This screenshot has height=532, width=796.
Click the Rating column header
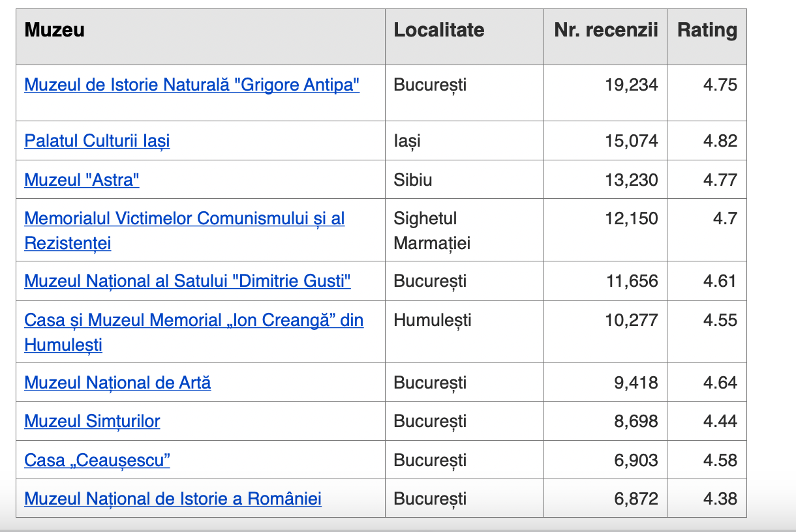[707, 30]
